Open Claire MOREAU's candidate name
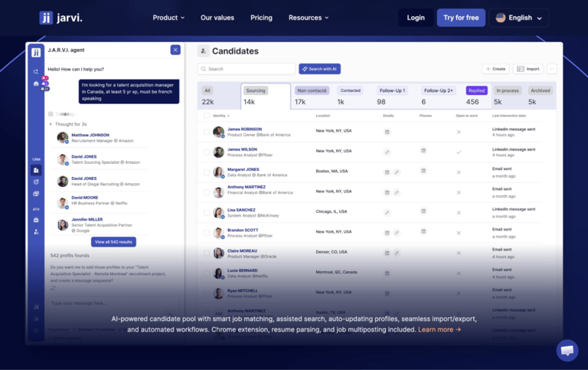The height and width of the screenshot is (370, 588). [242, 250]
